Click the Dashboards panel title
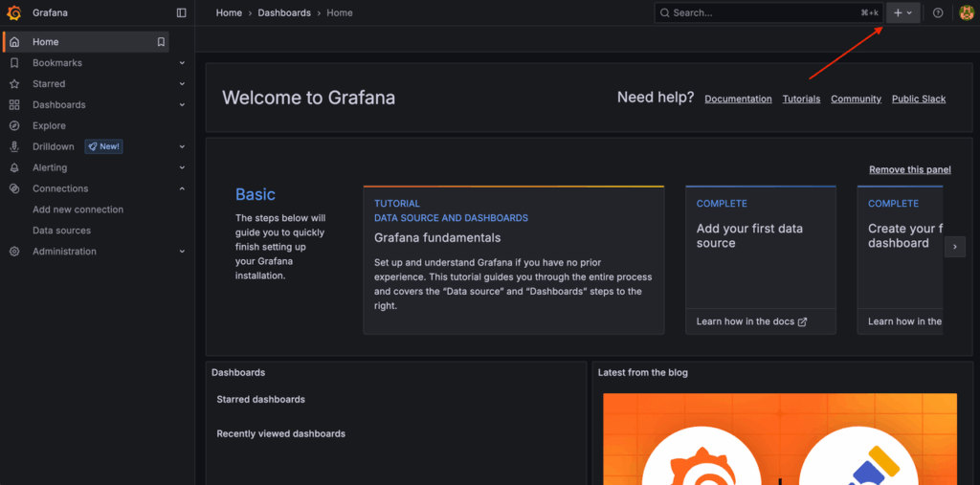Viewport: 980px width, 485px height. [238, 372]
